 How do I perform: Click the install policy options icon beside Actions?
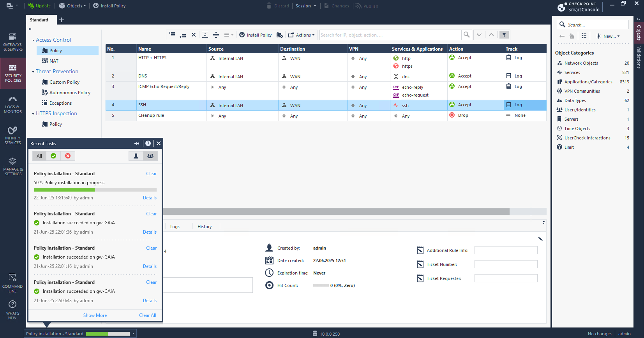(x=279, y=35)
